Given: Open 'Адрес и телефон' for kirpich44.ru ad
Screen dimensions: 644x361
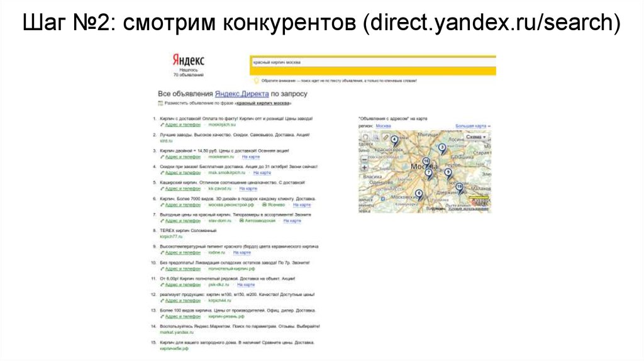Looking at the screenshot, I should (183, 301).
